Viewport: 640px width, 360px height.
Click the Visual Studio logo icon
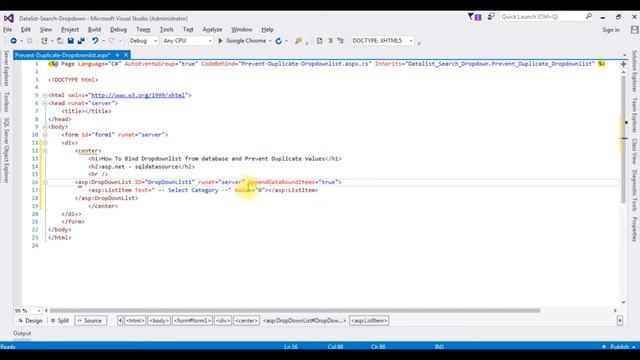(x=9, y=18)
